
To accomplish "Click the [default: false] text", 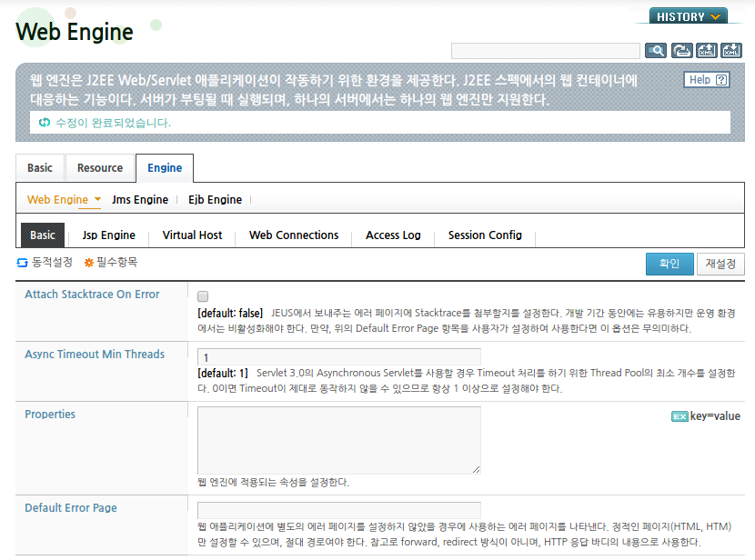I will (x=230, y=314).
